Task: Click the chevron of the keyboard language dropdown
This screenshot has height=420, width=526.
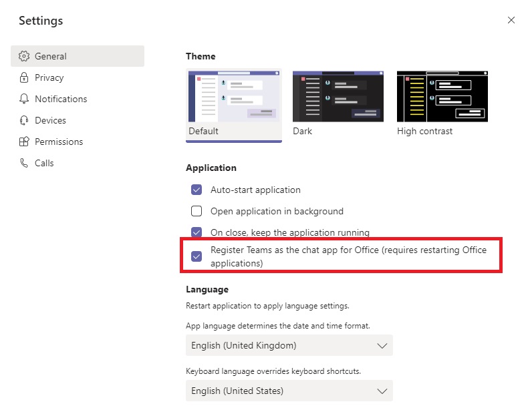Action: pyautogui.click(x=382, y=391)
